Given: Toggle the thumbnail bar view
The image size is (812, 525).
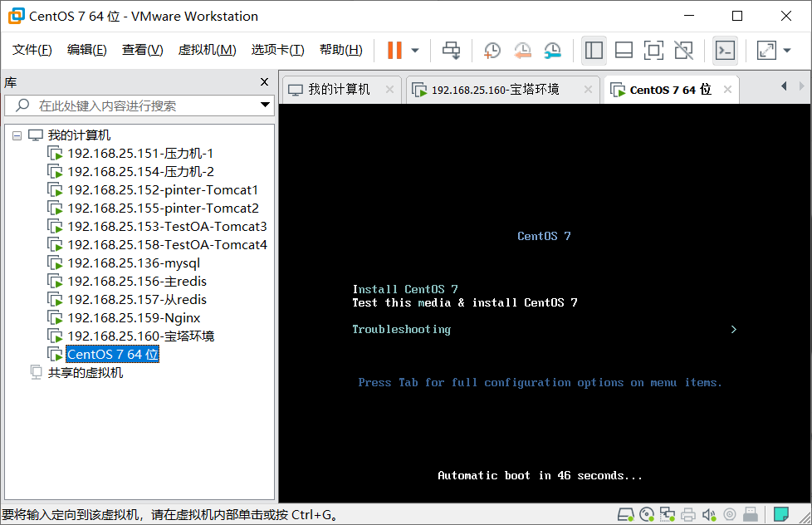Looking at the screenshot, I should coord(624,51).
